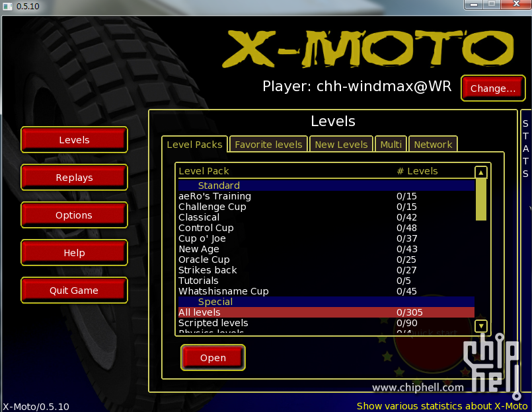The height and width of the screenshot is (412, 532).
Task: Sort by the Level Pack column header
Action: point(204,171)
